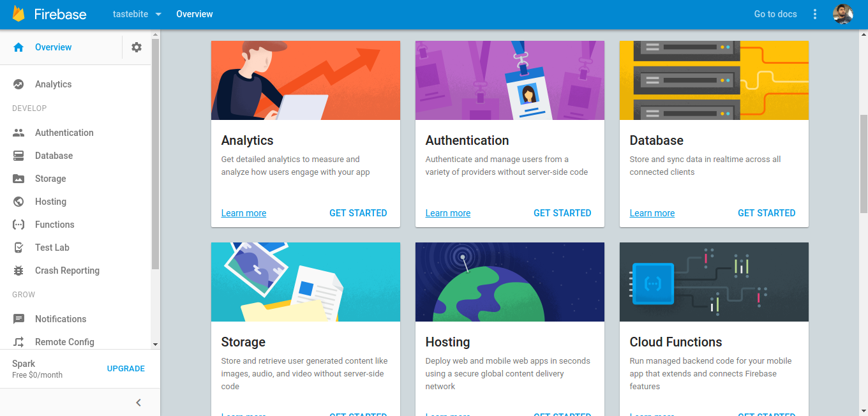Screen dimensions: 868x416
Task: Click the Authentication card badge illustration
Action: tap(510, 80)
